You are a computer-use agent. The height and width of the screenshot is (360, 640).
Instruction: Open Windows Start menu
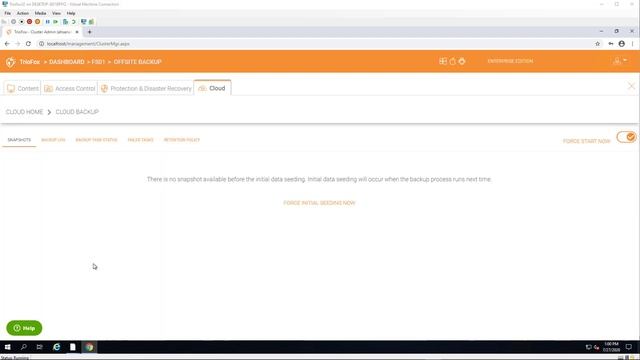coord(7,347)
